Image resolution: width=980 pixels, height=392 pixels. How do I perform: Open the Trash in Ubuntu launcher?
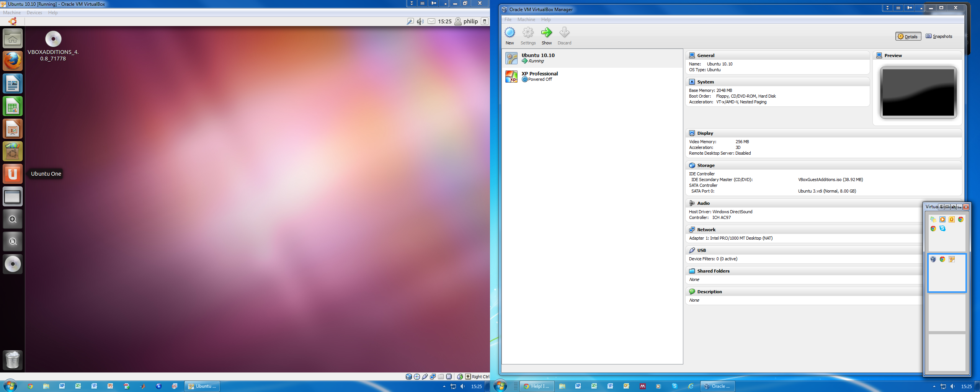13,360
